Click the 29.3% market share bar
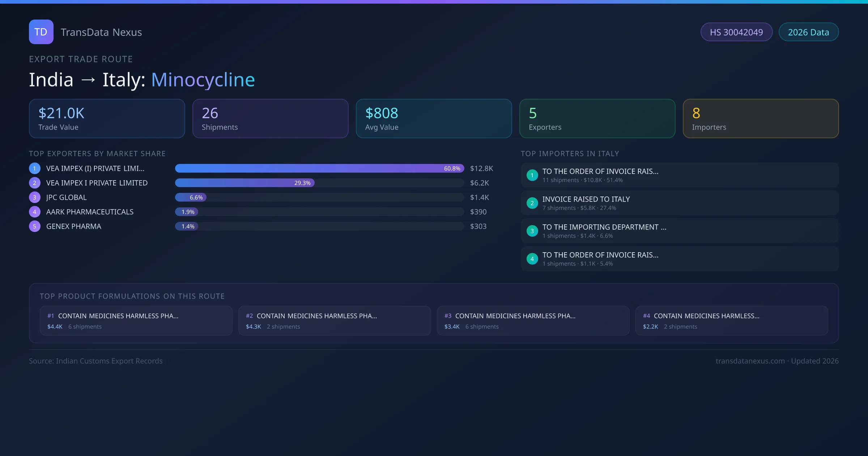The width and height of the screenshot is (868, 456). (245, 183)
